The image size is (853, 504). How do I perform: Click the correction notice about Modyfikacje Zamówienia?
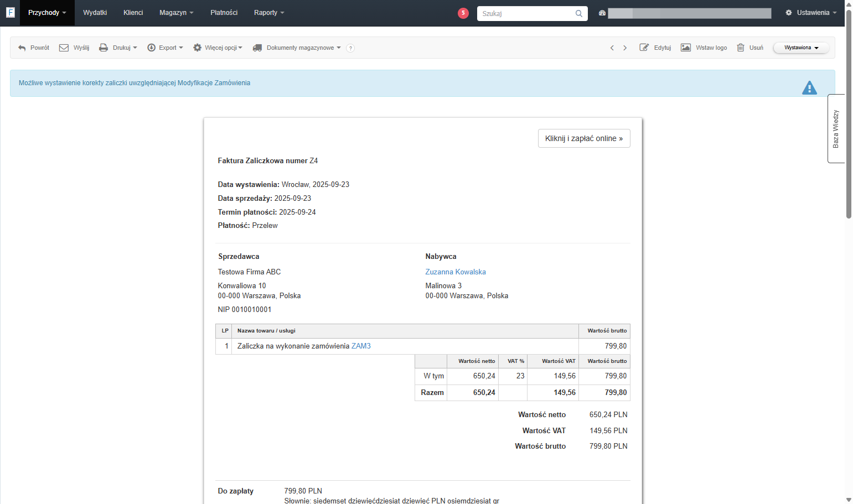point(135,83)
